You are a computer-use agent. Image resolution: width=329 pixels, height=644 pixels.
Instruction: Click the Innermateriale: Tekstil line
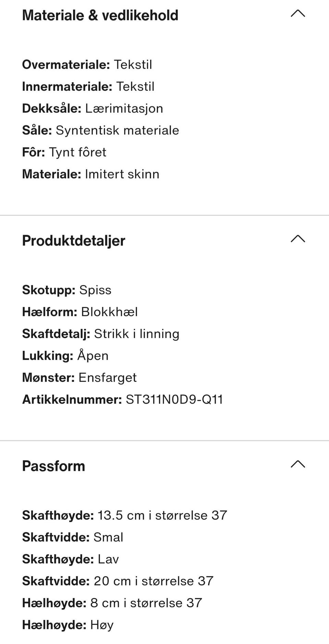point(88,87)
